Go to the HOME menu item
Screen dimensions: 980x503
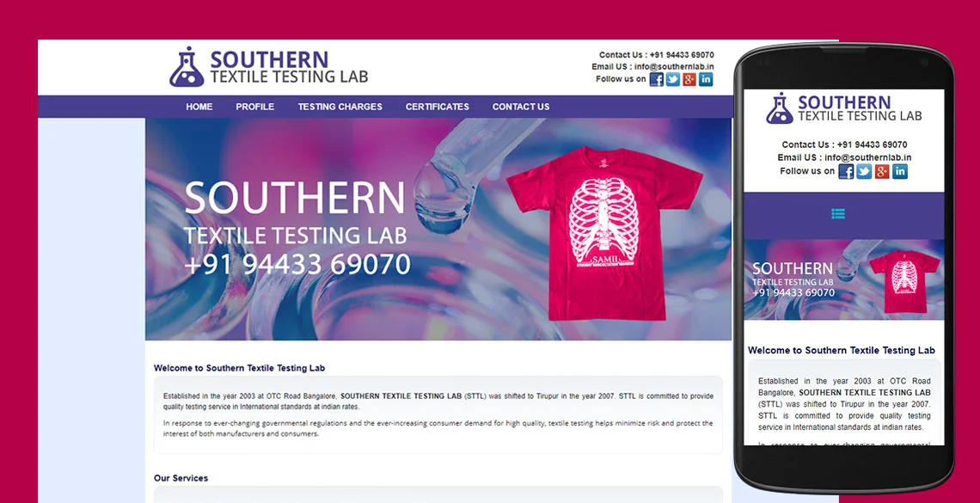199,107
